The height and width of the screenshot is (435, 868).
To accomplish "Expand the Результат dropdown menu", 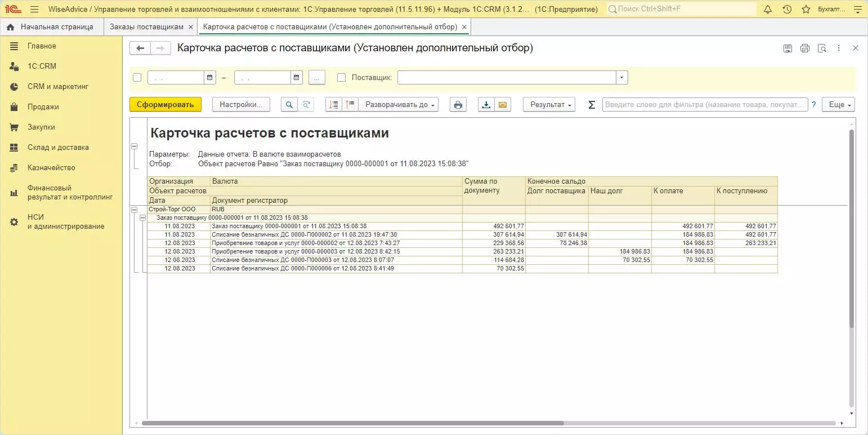I will 549,105.
